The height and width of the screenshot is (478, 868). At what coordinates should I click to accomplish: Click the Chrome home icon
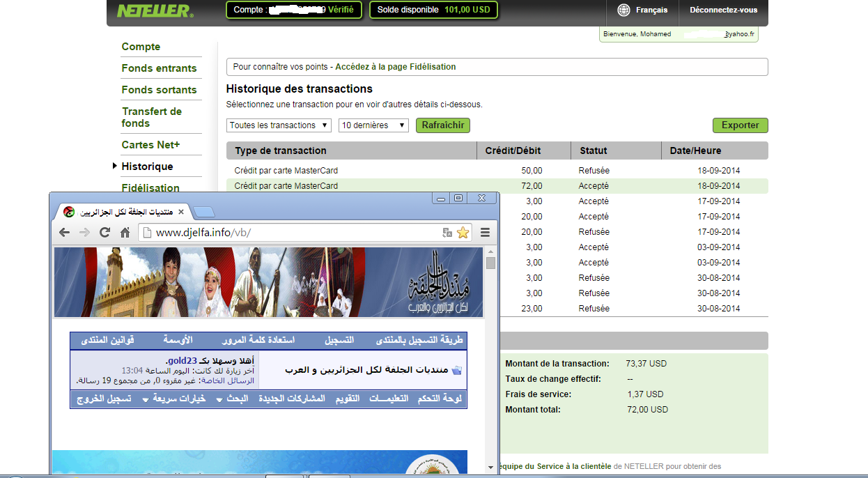125,233
